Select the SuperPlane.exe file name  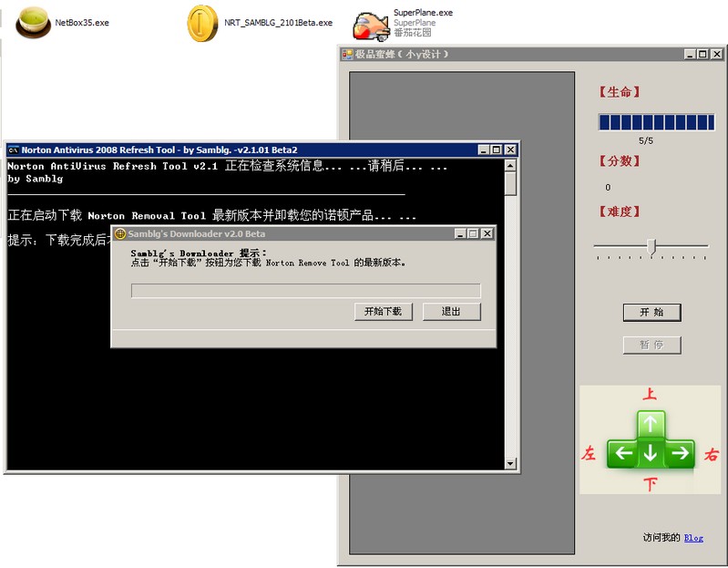pyautogui.click(x=423, y=13)
